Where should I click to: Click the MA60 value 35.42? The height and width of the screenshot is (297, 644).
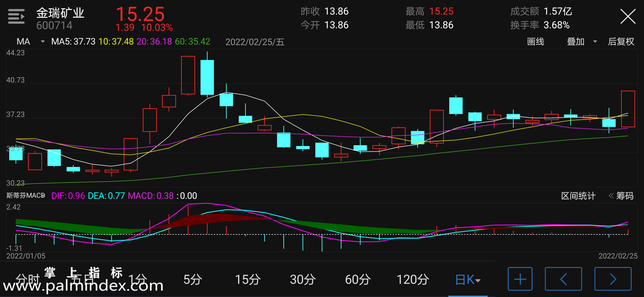(x=193, y=42)
